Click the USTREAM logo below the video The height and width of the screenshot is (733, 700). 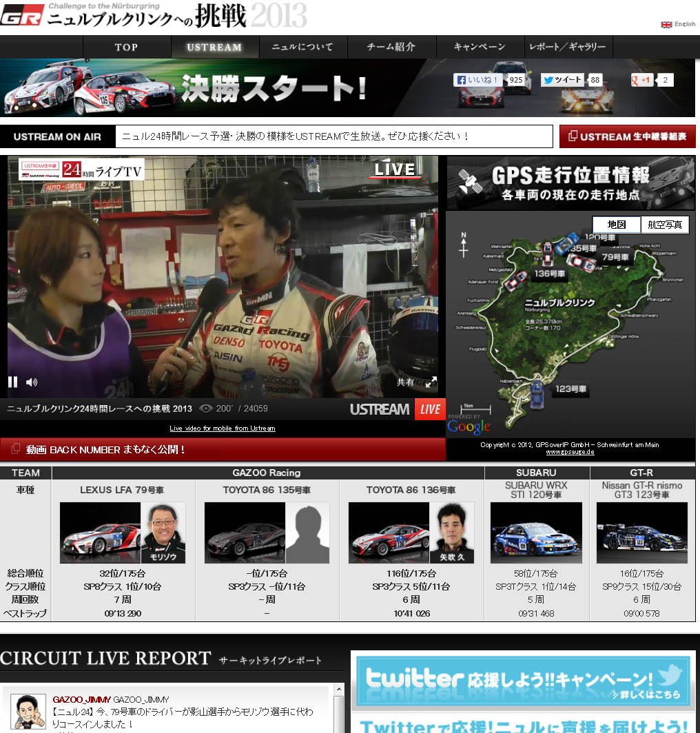click(380, 409)
